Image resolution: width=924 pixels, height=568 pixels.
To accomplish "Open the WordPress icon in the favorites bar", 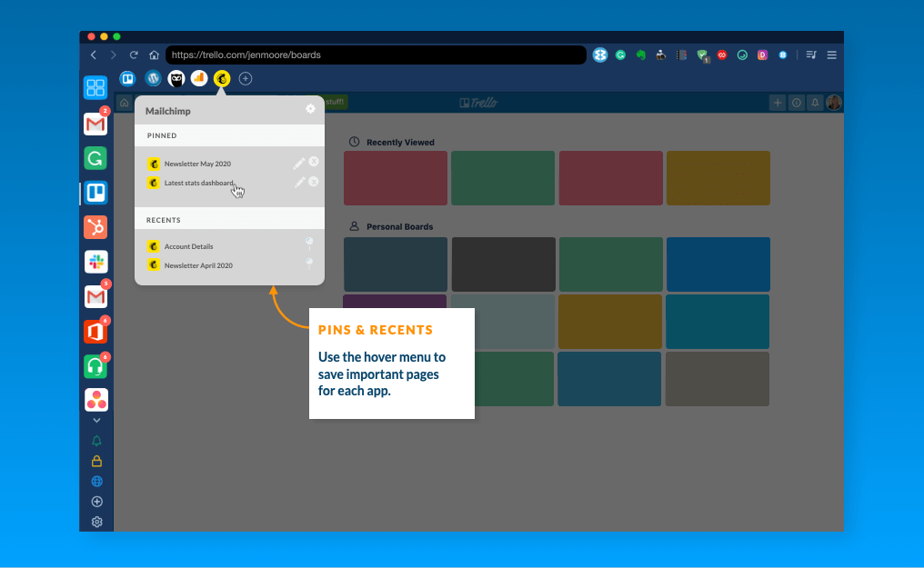I will tap(153, 78).
